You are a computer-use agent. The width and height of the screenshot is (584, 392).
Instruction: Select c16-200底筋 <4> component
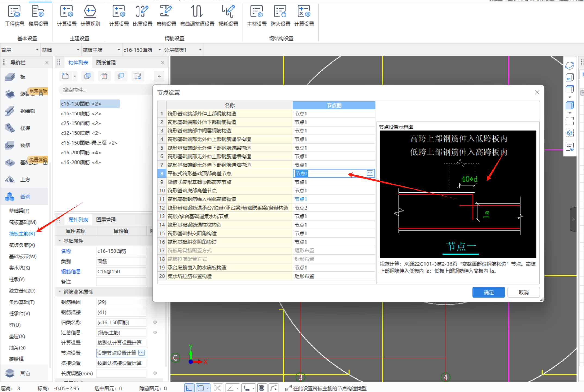(x=81, y=162)
